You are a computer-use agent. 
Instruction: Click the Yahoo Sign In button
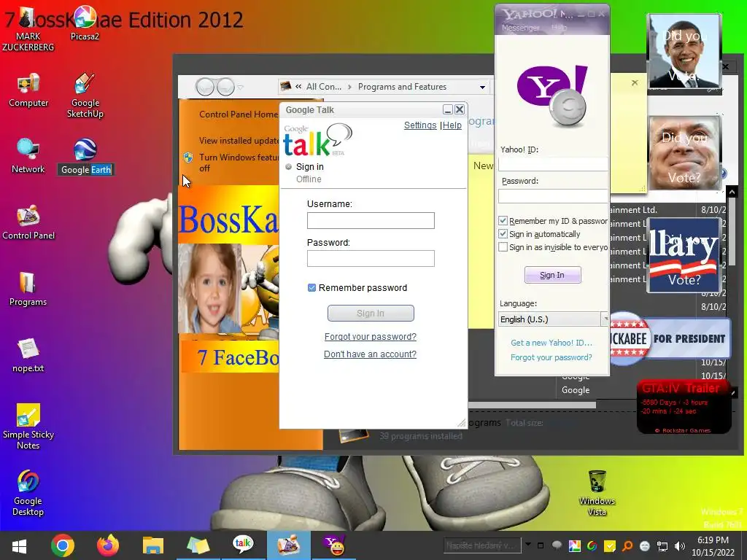[553, 275]
